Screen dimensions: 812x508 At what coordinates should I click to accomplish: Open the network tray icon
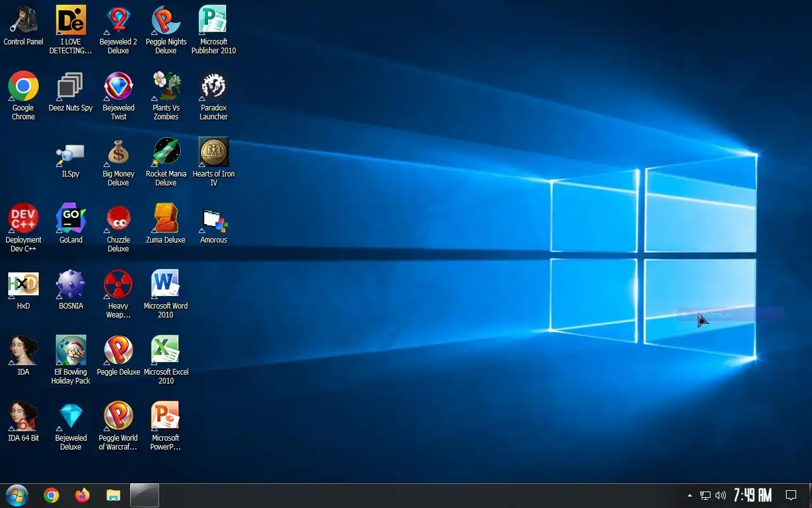tap(705, 495)
